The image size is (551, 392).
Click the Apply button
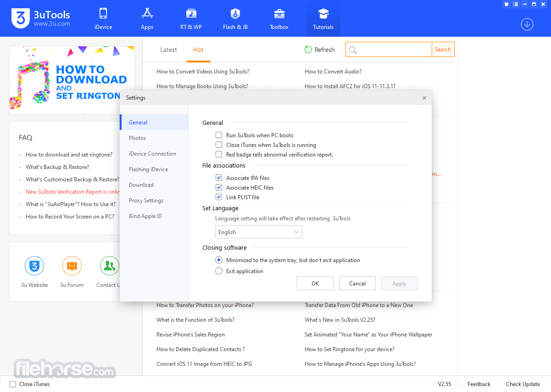tap(400, 283)
